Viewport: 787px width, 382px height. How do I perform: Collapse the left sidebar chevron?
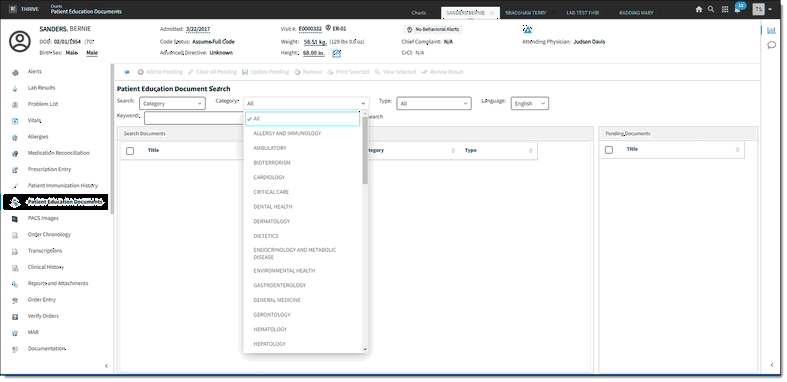[x=106, y=366]
